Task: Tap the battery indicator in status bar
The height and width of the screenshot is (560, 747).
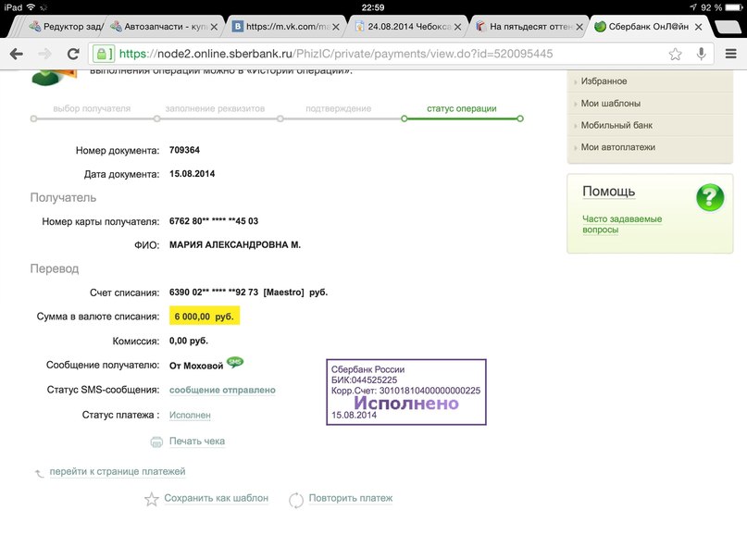Action: click(733, 7)
